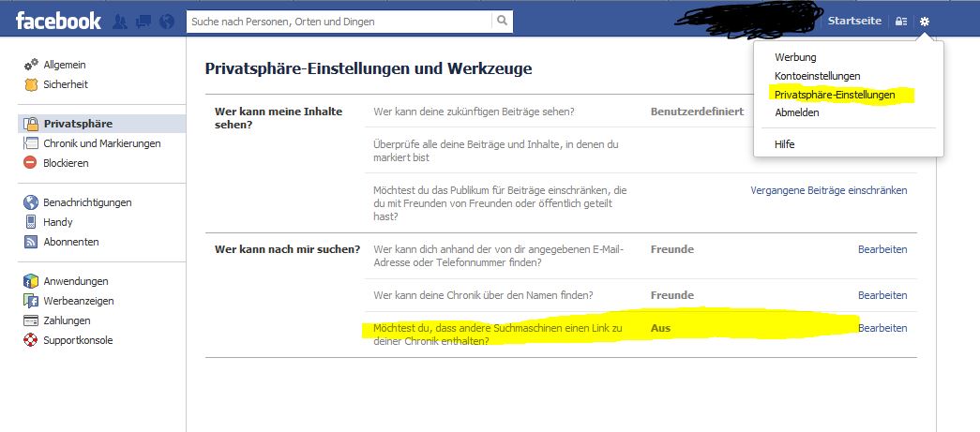Go to Startseite
Screen dimensions: 980x432
tap(854, 21)
